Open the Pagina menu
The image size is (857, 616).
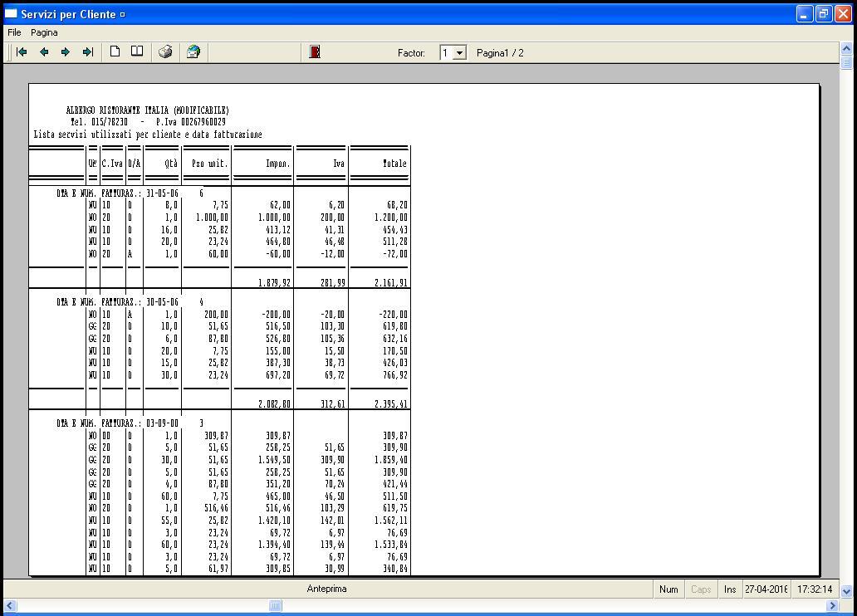pos(44,33)
